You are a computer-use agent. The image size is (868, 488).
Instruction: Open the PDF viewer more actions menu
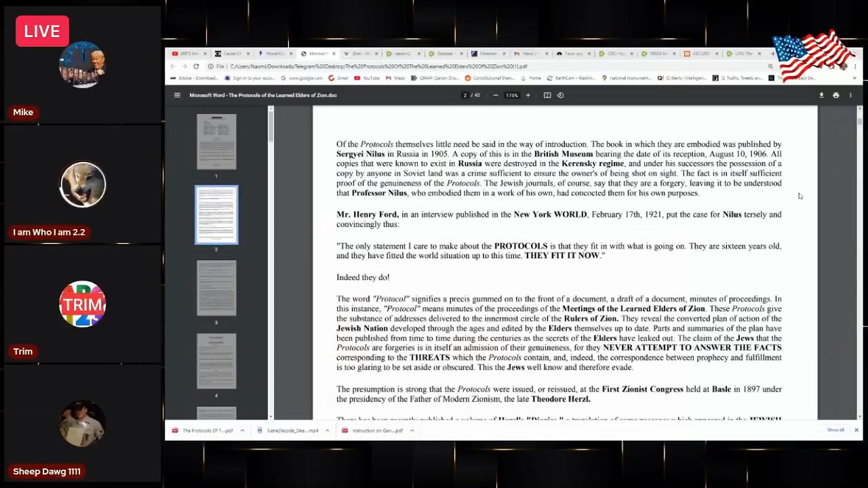click(850, 95)
